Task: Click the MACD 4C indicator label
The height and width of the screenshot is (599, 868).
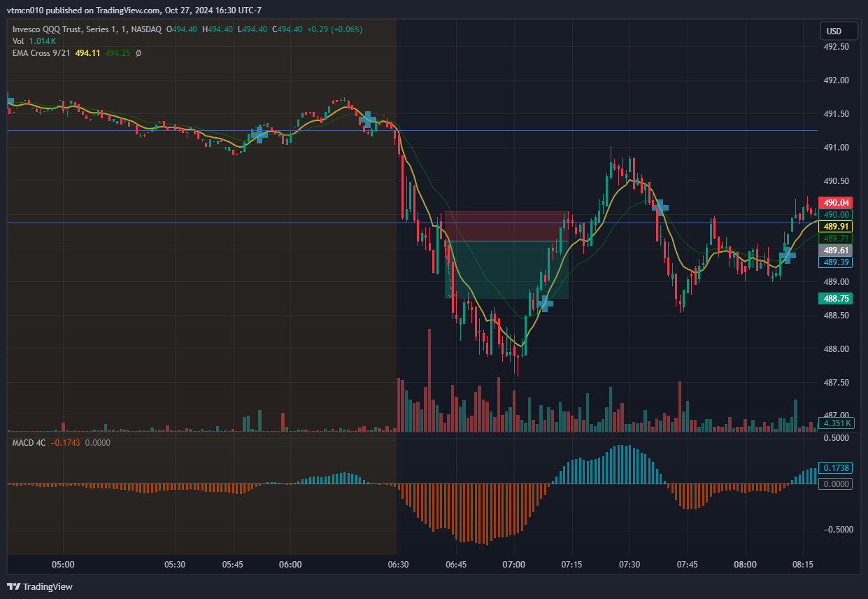Action: coord(30,443)
